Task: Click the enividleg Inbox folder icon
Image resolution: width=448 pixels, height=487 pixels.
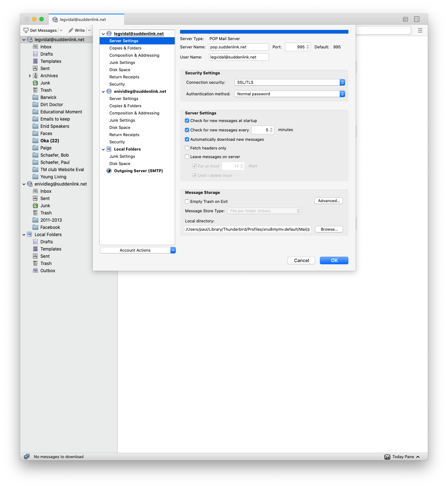Action: point(35,191)
